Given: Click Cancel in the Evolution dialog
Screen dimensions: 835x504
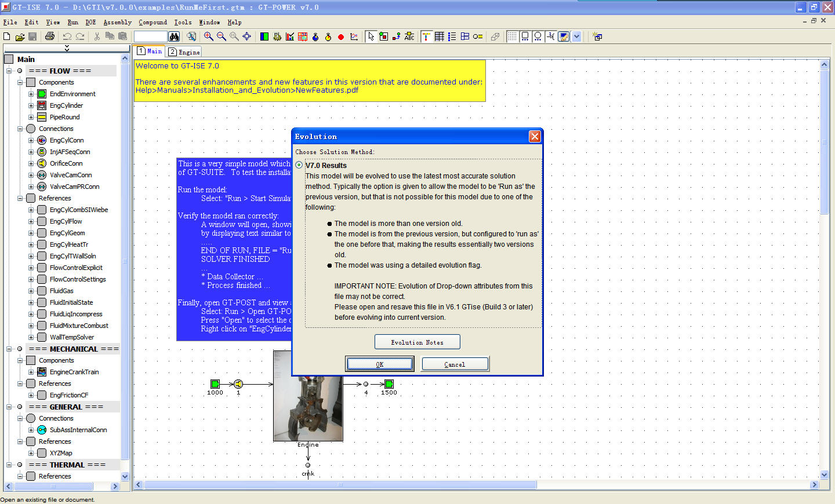Looking at the screenshot, I should [455, 364].
